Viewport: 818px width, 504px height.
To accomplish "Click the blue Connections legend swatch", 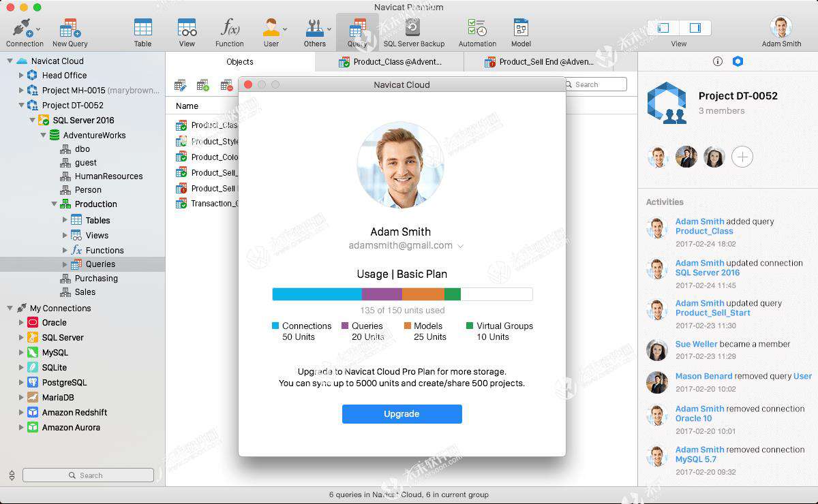I will (275, 326).
